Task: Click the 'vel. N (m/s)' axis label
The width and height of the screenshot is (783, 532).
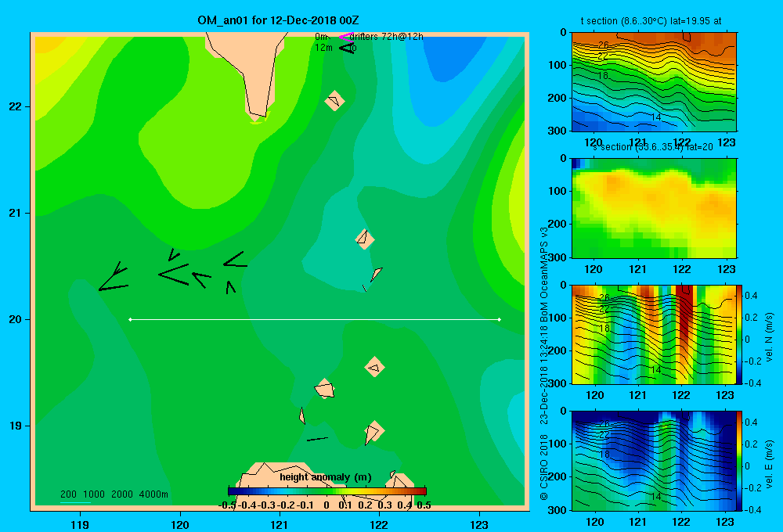Action: pyautogui.click(x=770, y=337)
